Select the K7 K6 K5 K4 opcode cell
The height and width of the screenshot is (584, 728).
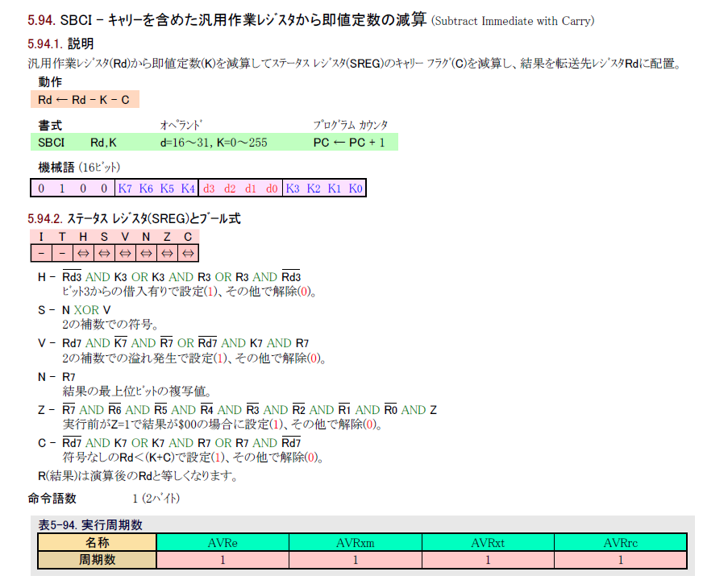click(156, 188)
